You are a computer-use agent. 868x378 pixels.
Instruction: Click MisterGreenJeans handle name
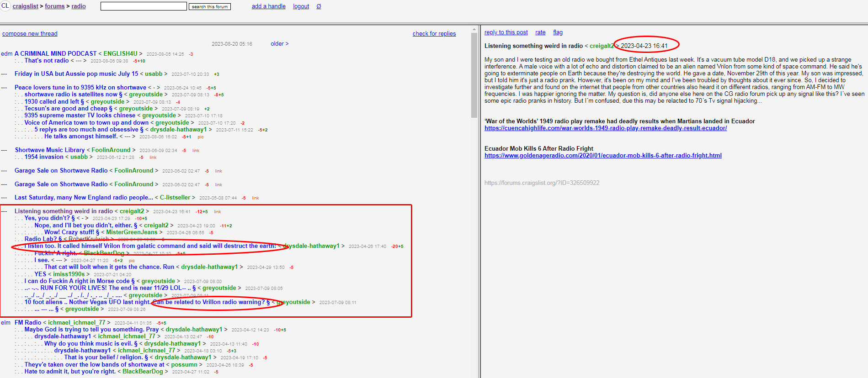pyautogui.click(x=132, y=232)
